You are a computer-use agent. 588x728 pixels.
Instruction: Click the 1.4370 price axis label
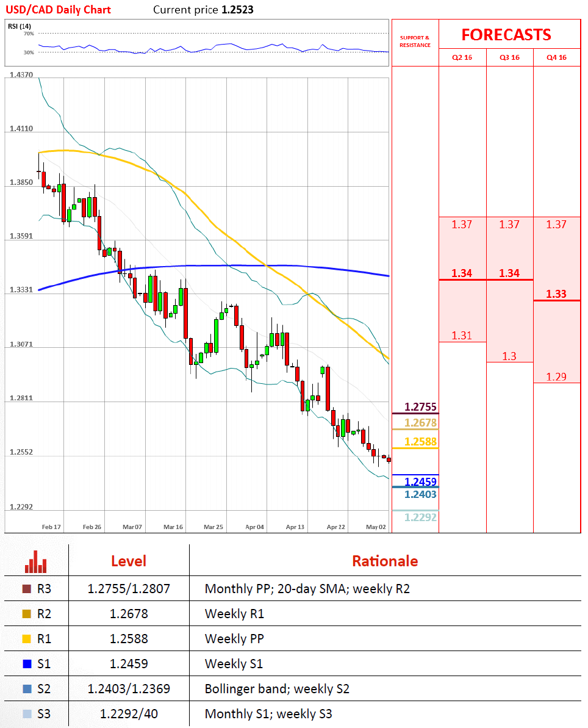click(x=21, y=74)
